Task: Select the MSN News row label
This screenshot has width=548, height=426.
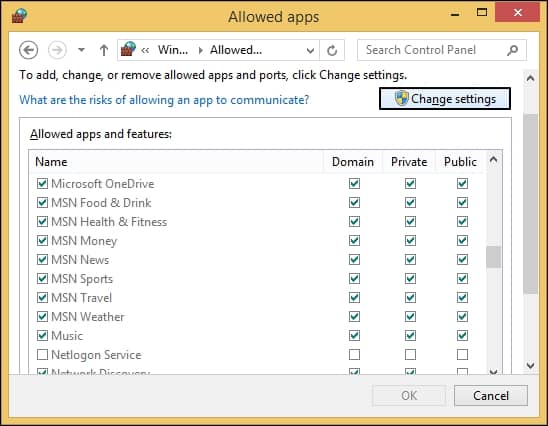Action: point(80,260)
